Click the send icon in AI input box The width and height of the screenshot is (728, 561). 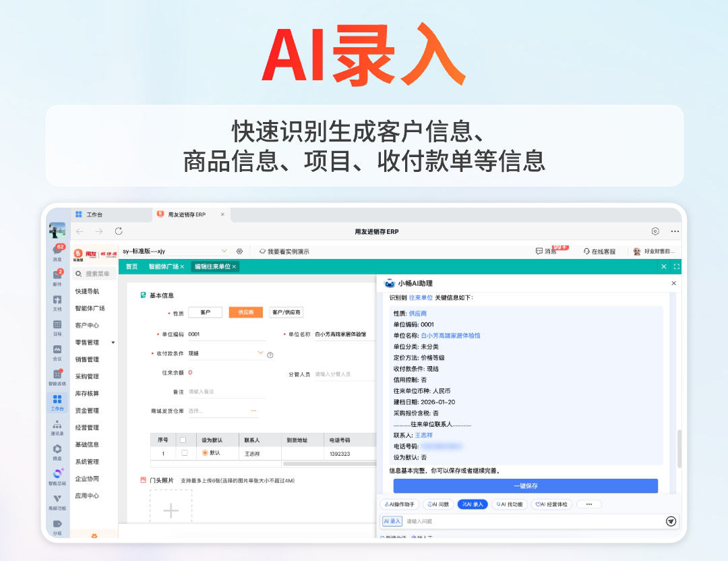[x=671, y=521]
